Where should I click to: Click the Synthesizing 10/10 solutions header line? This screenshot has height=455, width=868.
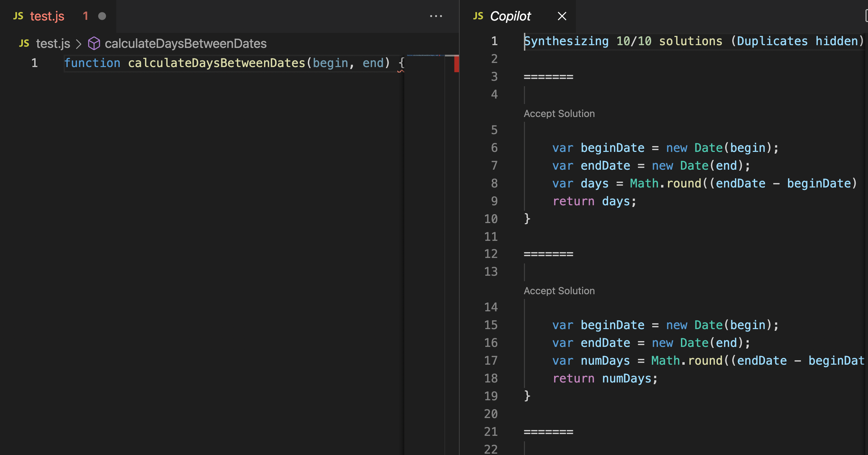(x=694, y=41)
